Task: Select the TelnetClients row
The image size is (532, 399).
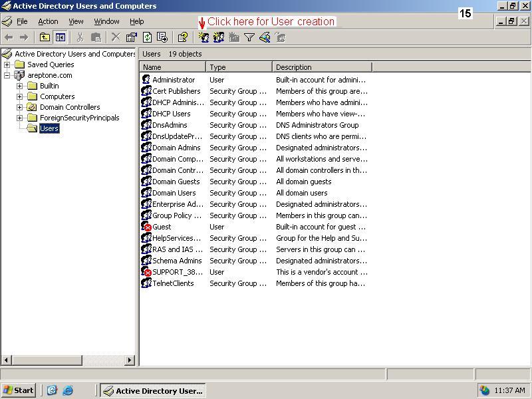Action: [x=255, y=283]
